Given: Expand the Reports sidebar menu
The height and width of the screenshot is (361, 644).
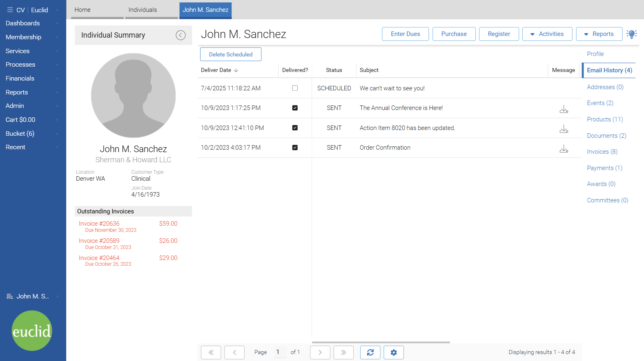Looking at the screenshot, I should pos(32,92).
